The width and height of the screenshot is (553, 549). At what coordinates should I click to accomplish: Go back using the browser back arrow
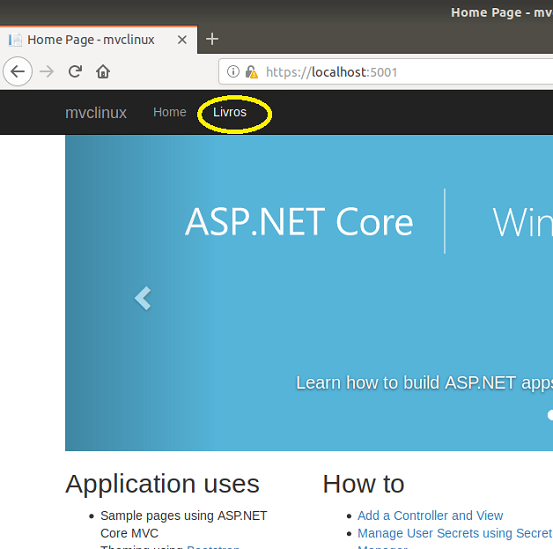pyautogui.click(x=18, y=72)
